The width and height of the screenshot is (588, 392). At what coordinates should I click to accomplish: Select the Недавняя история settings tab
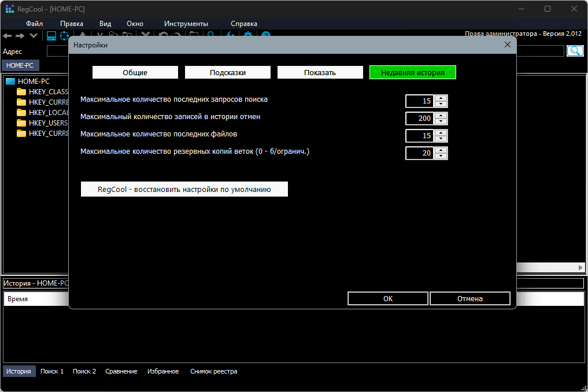click(412, 72)
